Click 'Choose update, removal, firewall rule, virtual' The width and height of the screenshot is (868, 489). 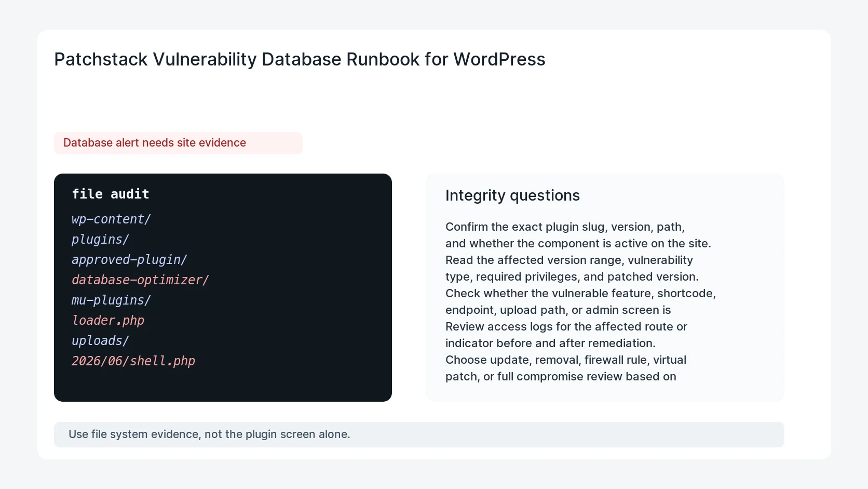pyautogui.click(x=566, y=360)
